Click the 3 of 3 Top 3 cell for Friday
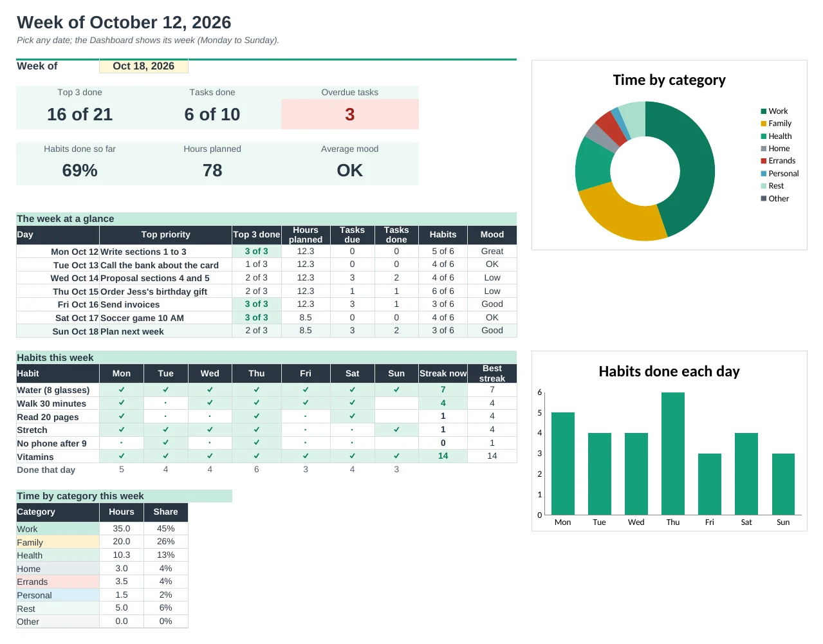This screenshot has height=644, width=823. [256, 304]
